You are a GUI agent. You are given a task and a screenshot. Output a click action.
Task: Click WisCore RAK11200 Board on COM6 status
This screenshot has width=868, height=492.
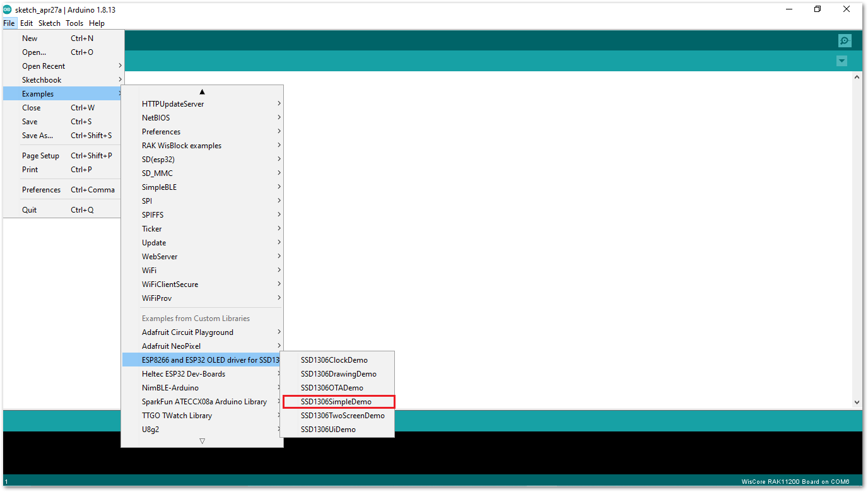tap(795, 482)
